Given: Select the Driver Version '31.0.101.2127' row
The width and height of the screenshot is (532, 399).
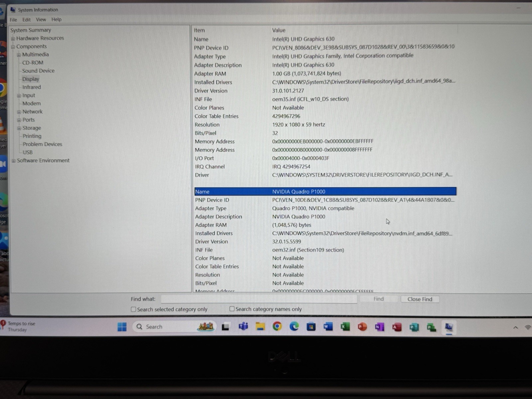Looking at the screenshot, I should pyautogui.click(x=325, y=91).
